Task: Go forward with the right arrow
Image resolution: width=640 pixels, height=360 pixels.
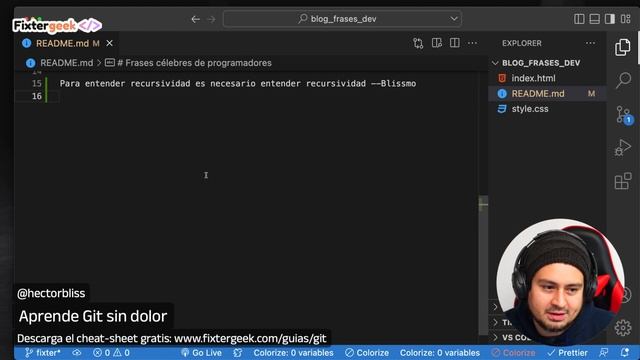Action: pos(211,19)
